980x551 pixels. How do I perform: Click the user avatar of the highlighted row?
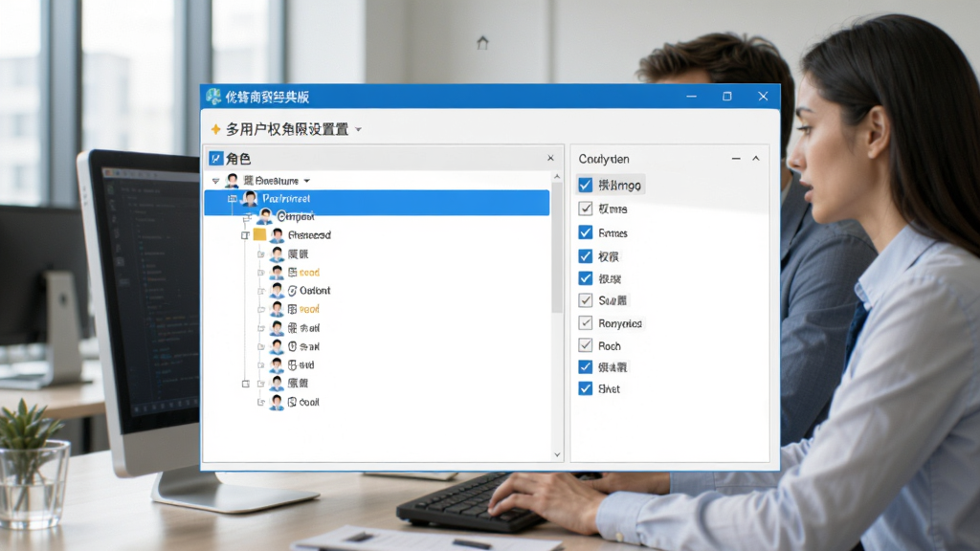pos(250,199)
